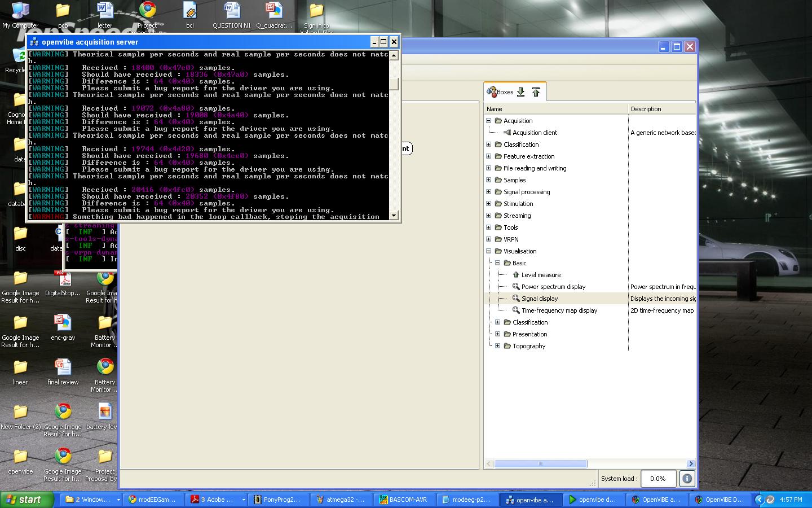Switch to atmega32 taskbar button
Viewport: 812px width, 508px height.
tap(341, 500)
